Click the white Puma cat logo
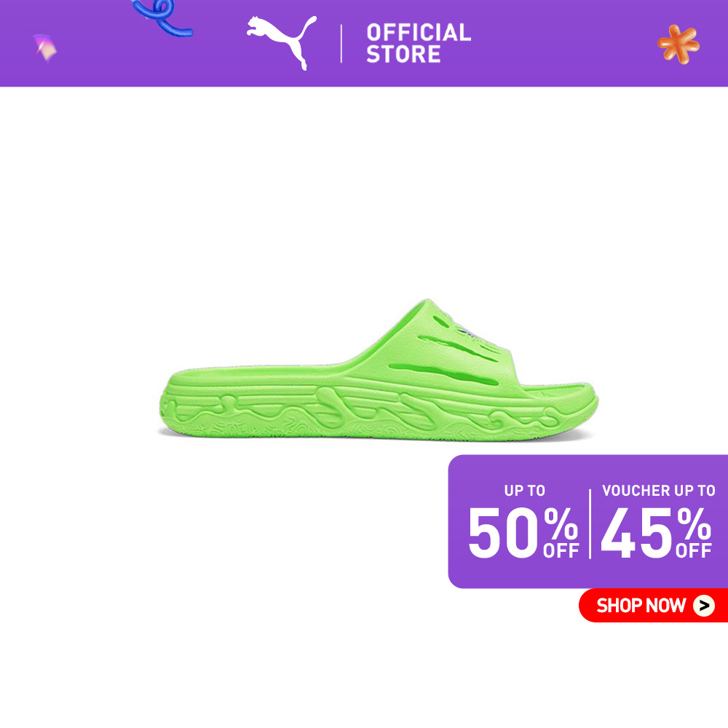Viewport: 728px width, 728px height. (x=281, y=42)
